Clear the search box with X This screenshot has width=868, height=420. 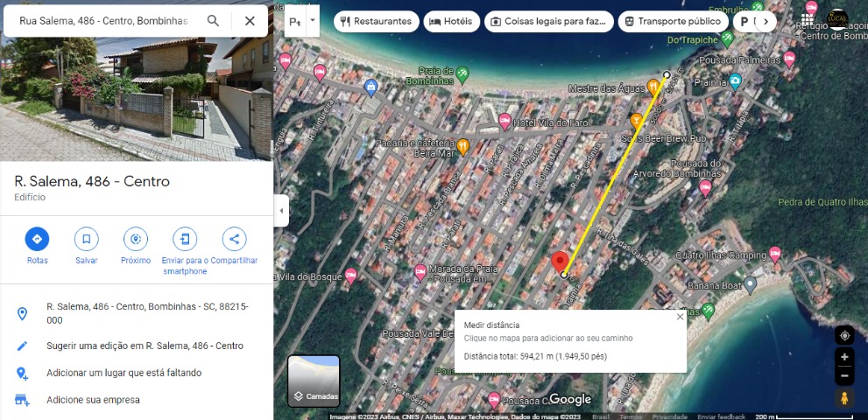(250, 21)
